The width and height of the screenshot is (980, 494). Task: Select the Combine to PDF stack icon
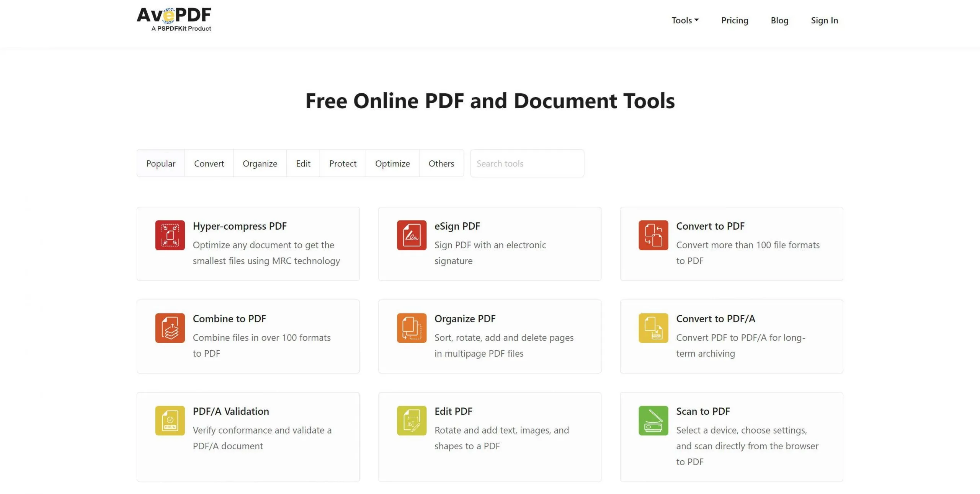[x=169, y=328]
